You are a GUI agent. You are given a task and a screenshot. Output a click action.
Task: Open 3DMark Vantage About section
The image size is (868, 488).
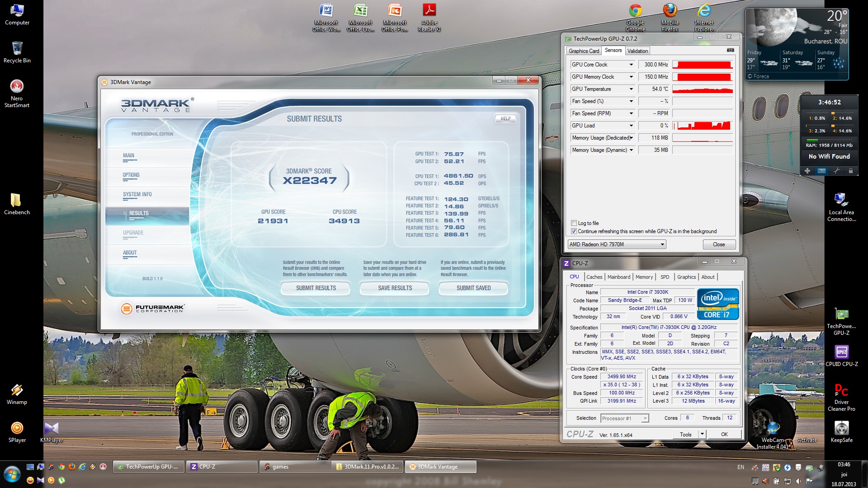pos(147,254)
